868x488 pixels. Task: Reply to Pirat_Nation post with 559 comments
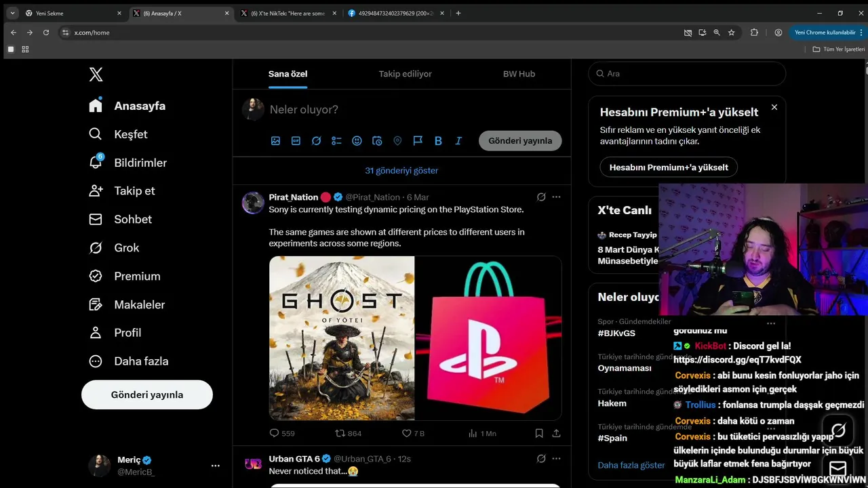[x=282, y=433]
